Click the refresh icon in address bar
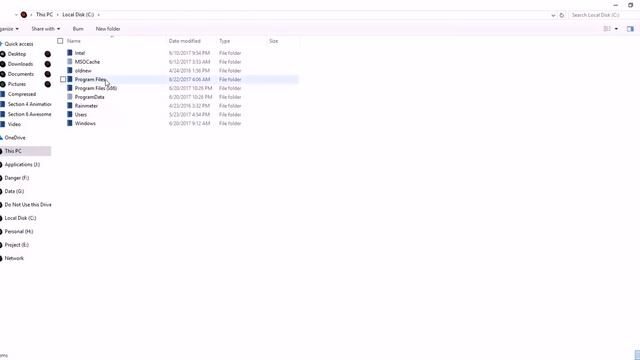The width and height of the screenshot is (640, 360). pos(562,15)
